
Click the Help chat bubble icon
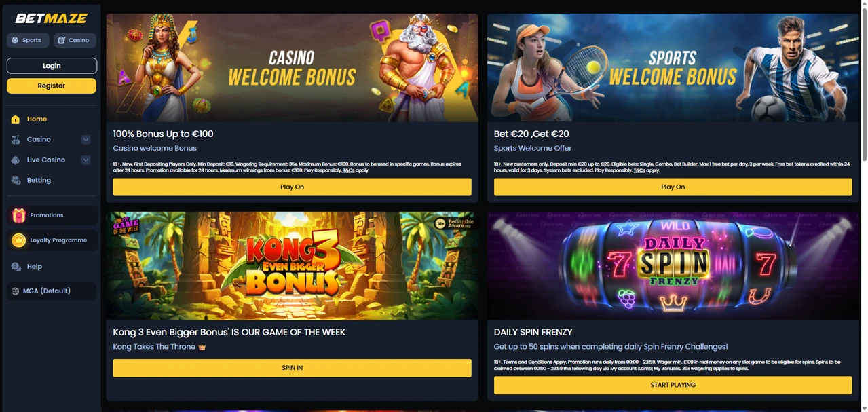tap(16, 266)
